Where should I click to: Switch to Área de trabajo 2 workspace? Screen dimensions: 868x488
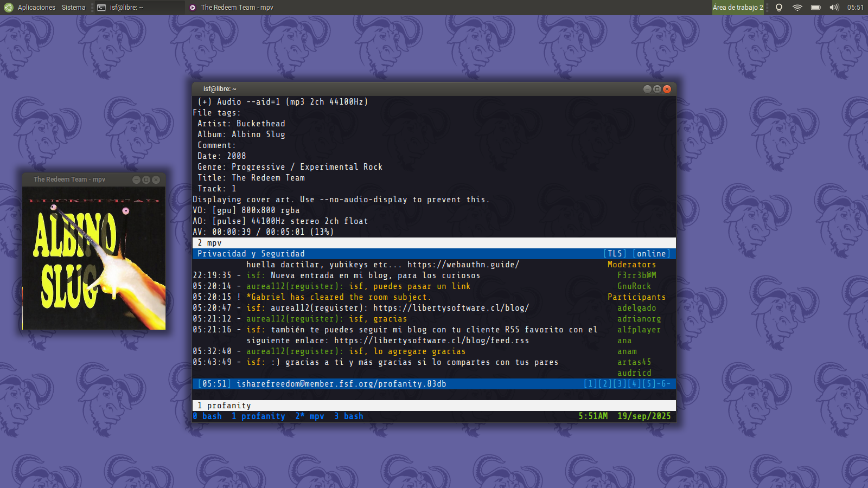737,8
